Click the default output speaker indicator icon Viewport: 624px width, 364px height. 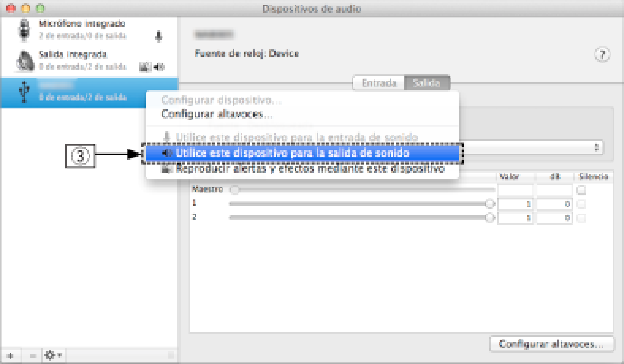pos(159,67)
